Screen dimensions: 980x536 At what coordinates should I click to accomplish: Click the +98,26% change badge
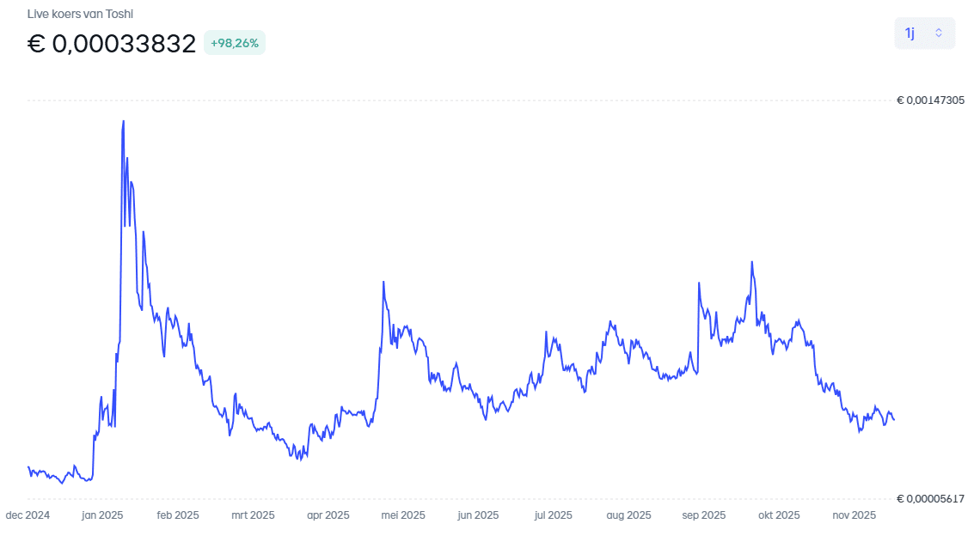pos(235,43)
